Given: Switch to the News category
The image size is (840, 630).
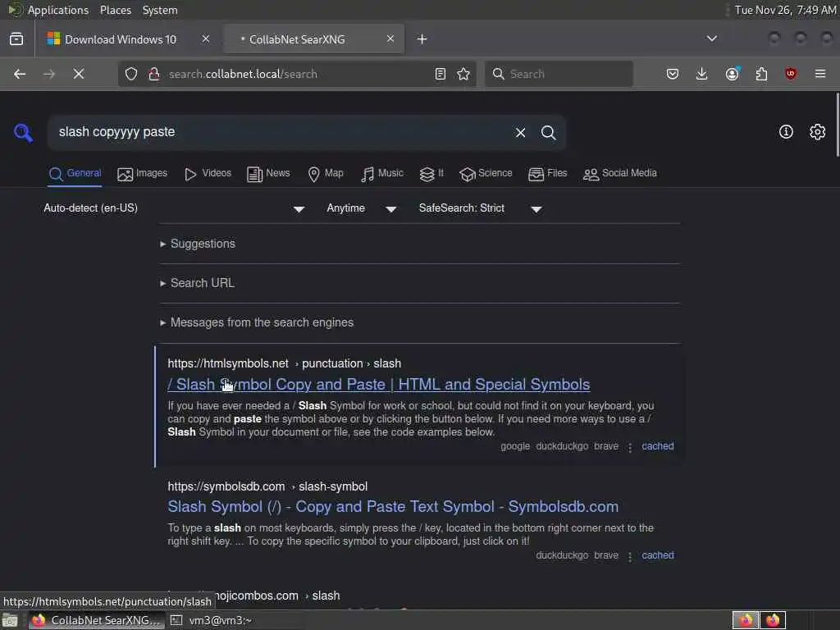Looking at the screenshot, I should 268,174.
